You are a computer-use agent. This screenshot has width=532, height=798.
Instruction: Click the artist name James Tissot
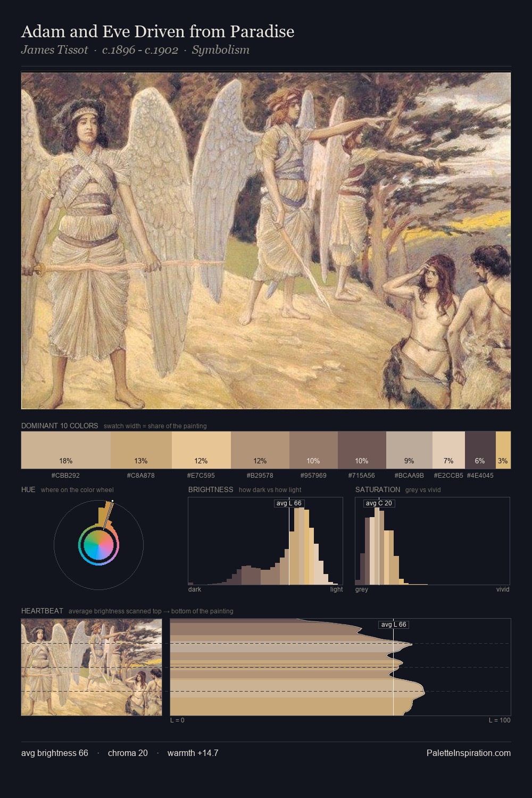click(x=54, y=50)
